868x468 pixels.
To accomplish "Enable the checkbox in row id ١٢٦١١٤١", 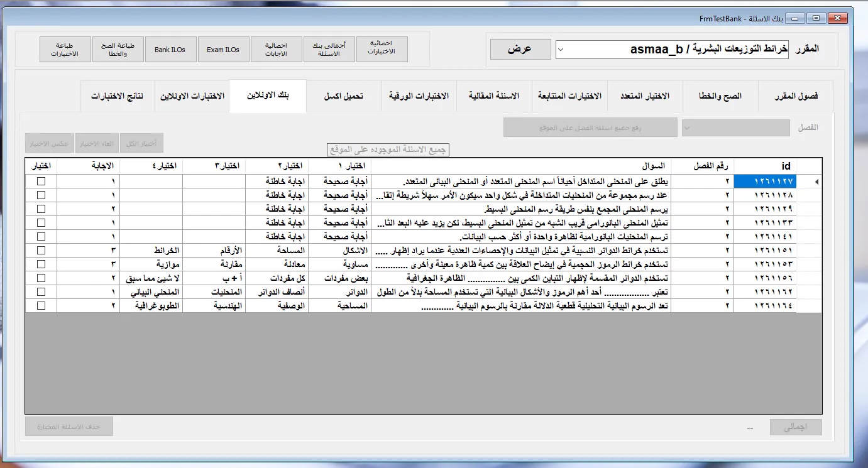I will [41, 236].
